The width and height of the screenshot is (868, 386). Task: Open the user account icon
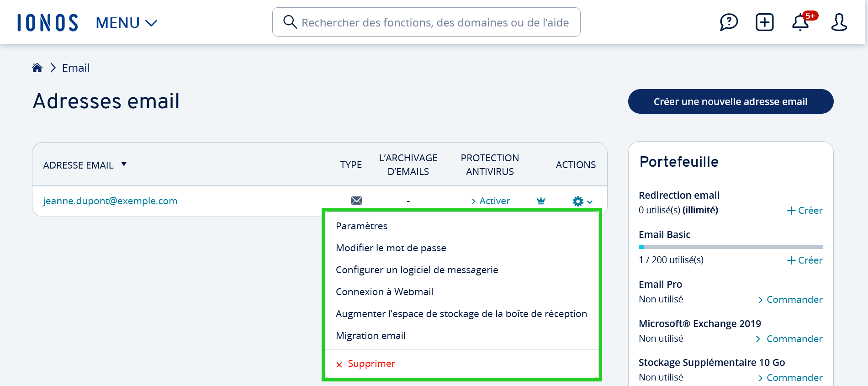839,22
